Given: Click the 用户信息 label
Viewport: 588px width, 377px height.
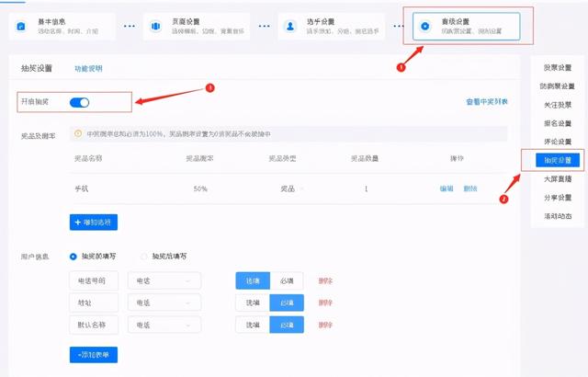Looking at the screenshot, I should click(x=35, y=257).
